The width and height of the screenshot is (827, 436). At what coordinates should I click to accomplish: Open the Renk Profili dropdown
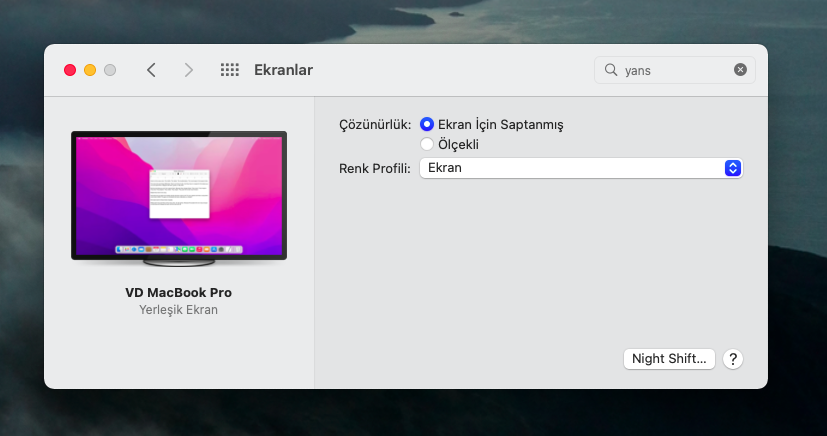tap(580, 168)
